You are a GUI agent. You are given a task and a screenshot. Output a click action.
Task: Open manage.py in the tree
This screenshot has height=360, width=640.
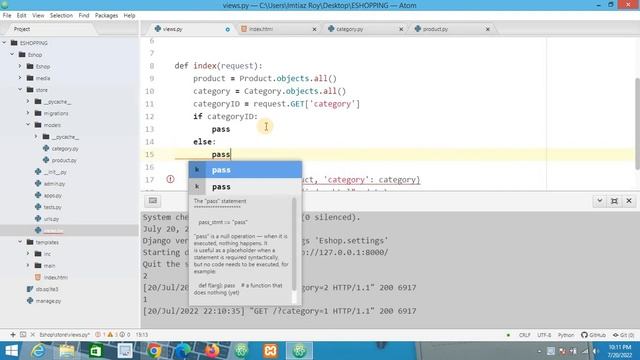point(48,301)
